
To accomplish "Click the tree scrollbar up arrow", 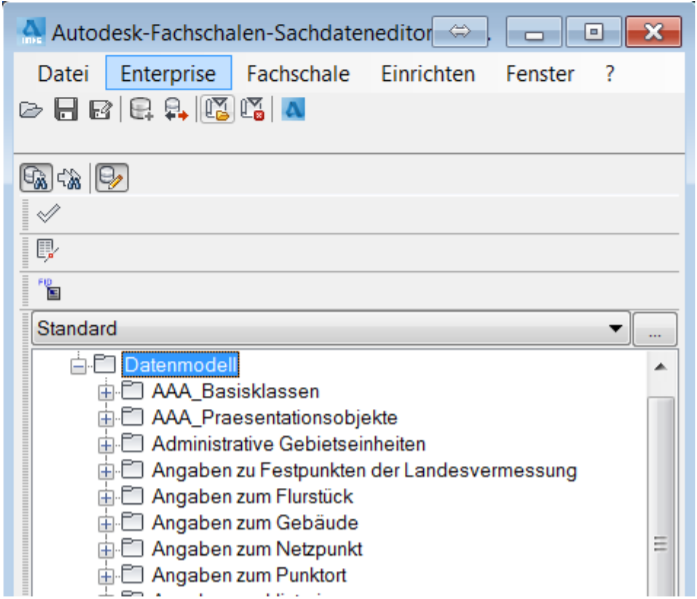I will tap(661, 367).
